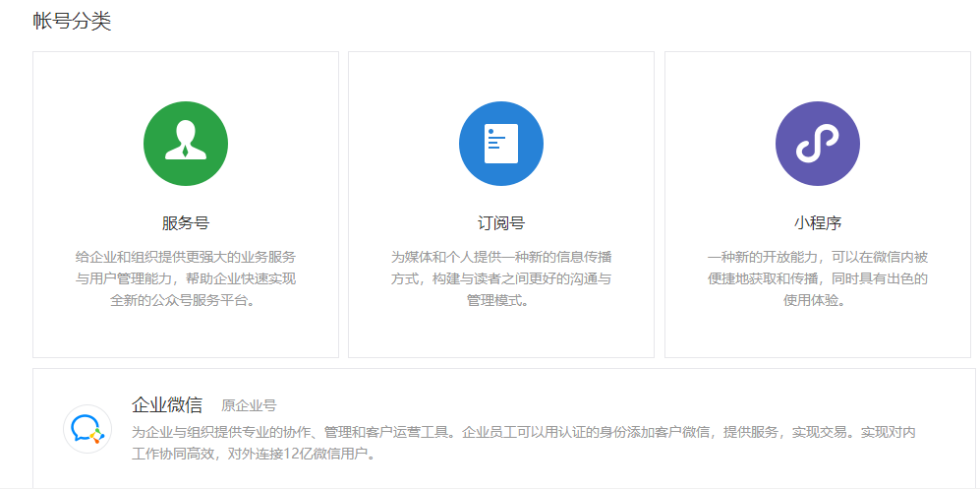This screenshot has height=489, width=980.
Task: Open the 小程序 title link
Action: point(818,223)
